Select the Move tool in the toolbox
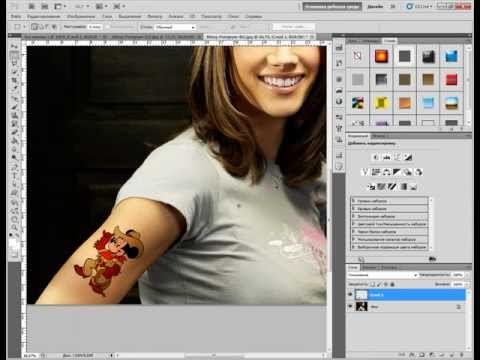 click(14, 46)
